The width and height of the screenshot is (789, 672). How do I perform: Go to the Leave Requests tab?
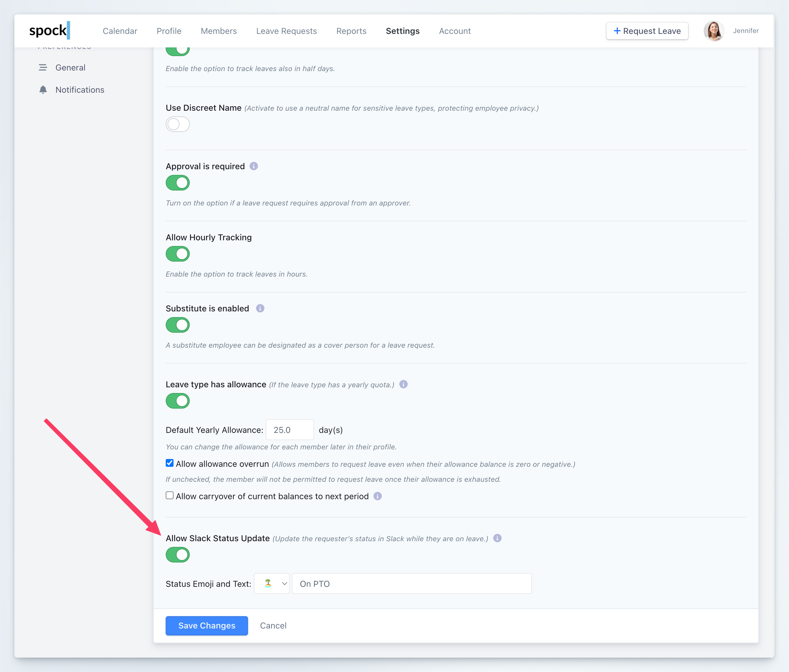pyautogui.click(x=286, y=31)
